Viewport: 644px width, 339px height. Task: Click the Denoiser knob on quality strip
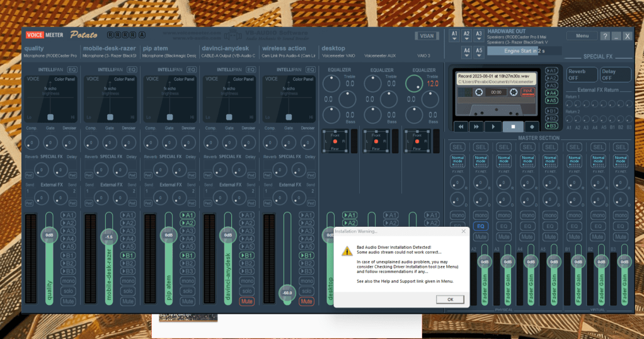click(x=69, y=143)
